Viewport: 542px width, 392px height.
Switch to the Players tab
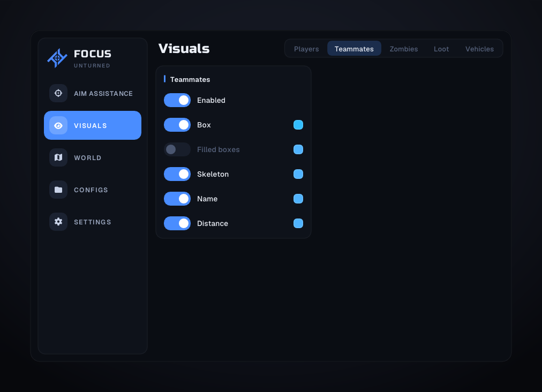coord(306,49)
